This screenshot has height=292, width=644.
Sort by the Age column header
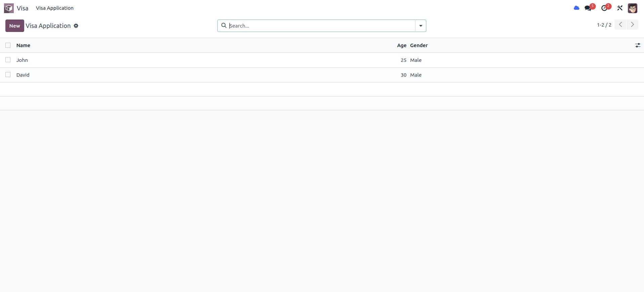click(x=401, y=45)
